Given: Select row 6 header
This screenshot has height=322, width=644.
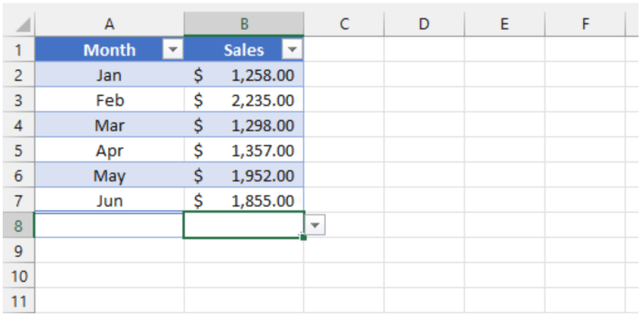Looking at the screenshot, I should pyautogui.click(x=18, y=175).
